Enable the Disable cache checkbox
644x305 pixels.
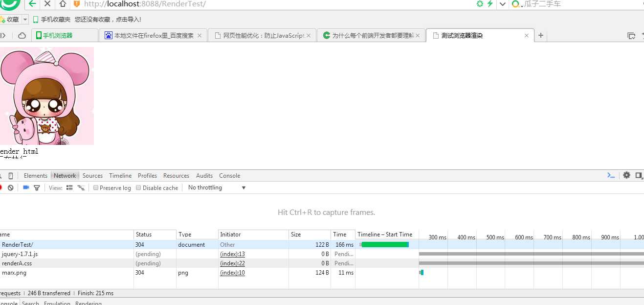point(138,188)
